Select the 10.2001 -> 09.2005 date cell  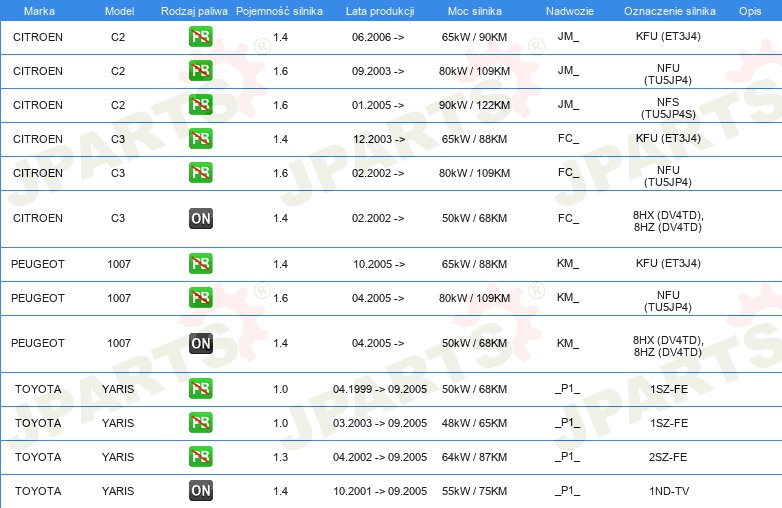(x=380, y=491)
